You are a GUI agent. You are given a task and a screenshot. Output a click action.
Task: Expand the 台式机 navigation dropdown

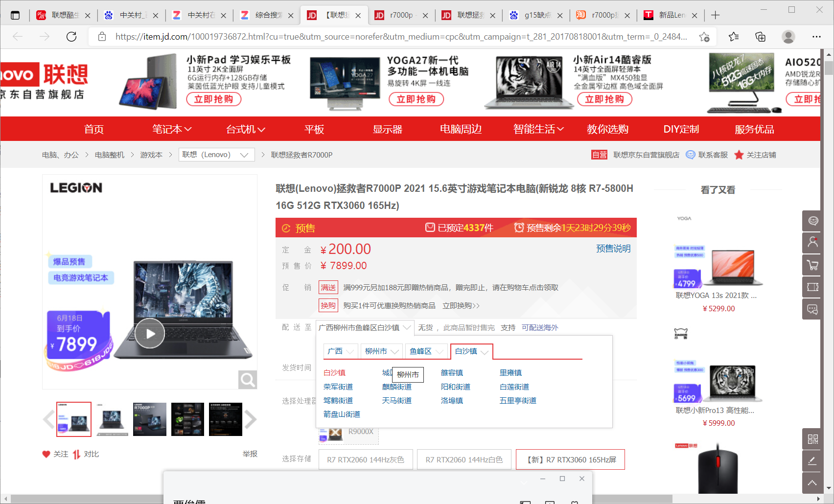pyautogui.click(x=246, y=129)
